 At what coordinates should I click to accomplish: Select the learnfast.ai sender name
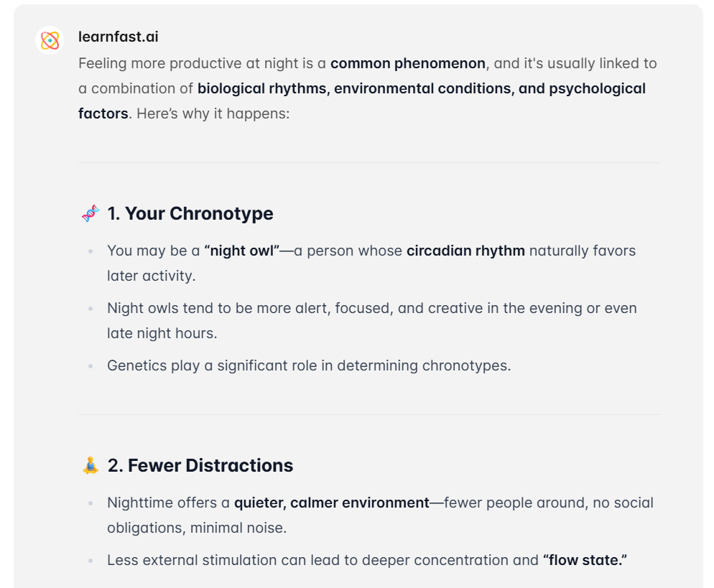click(x=119, y=37)
